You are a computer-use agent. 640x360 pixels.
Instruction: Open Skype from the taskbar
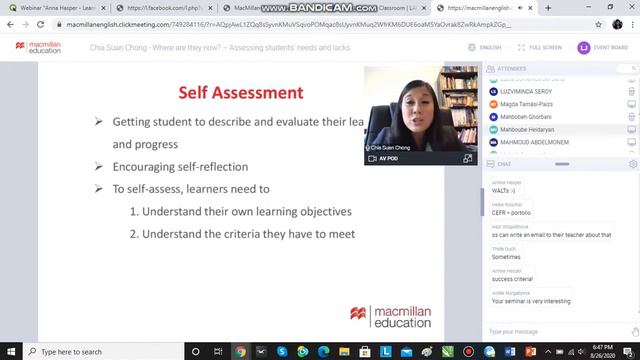[x=282, y=351]
